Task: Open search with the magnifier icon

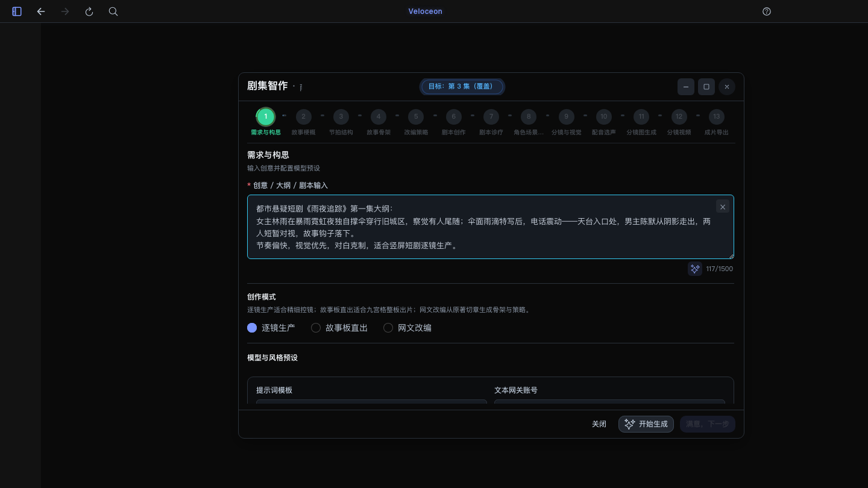Action: (x=113, y=11)
